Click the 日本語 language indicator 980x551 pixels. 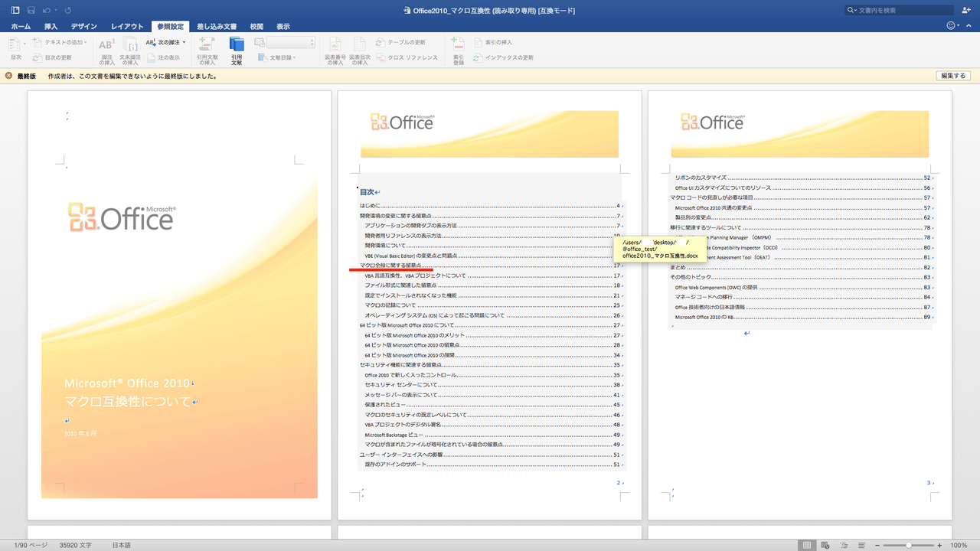coord(122,545)
